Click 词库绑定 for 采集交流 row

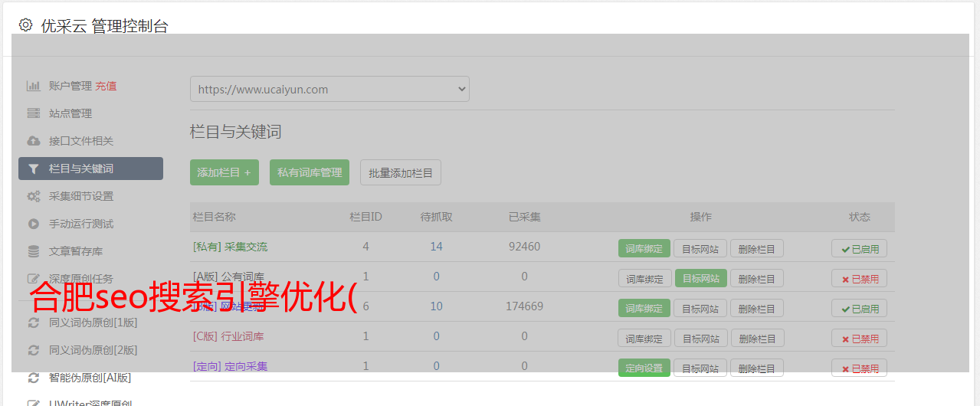644,248
